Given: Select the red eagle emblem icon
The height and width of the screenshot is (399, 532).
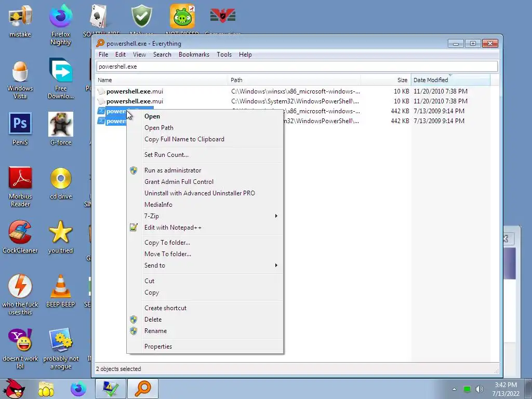Looking at the screenshot, I should [x=222, y=16].
